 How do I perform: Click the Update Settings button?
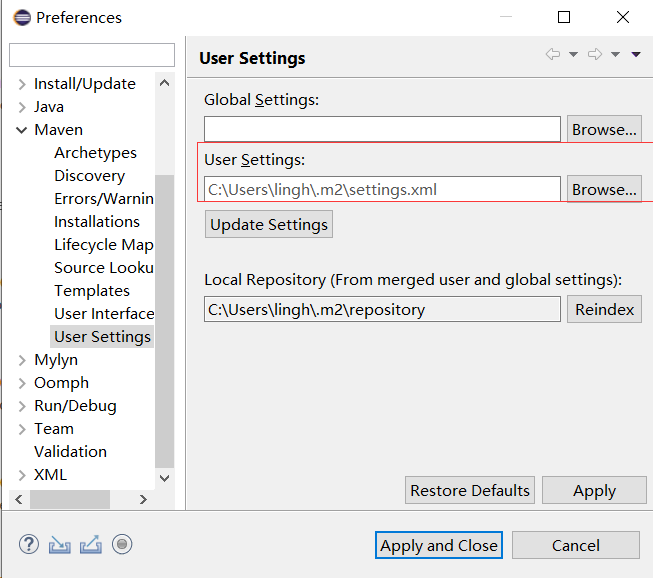269,224
